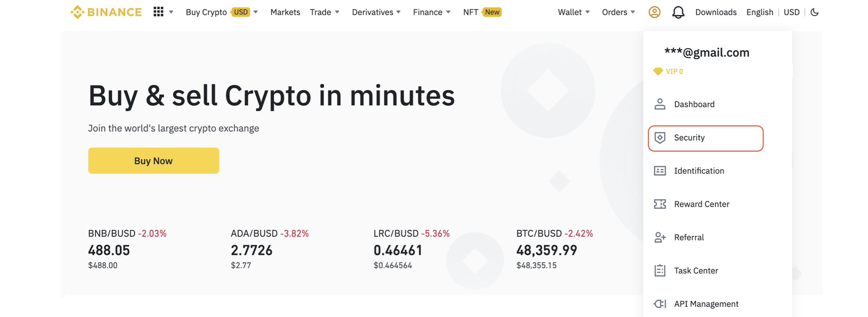Screen dimensions: 868x317
Task: Select the Markets menu item
Action: tap(285, 12)
